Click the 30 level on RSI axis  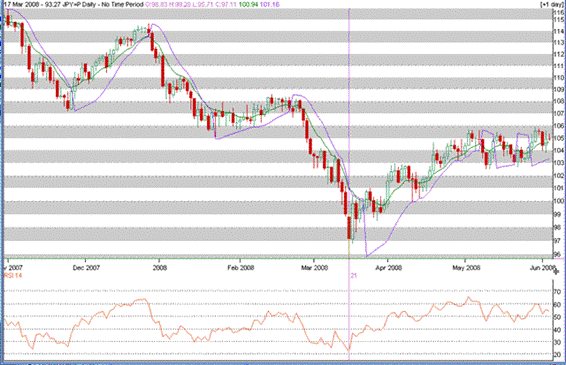point(558,342)
